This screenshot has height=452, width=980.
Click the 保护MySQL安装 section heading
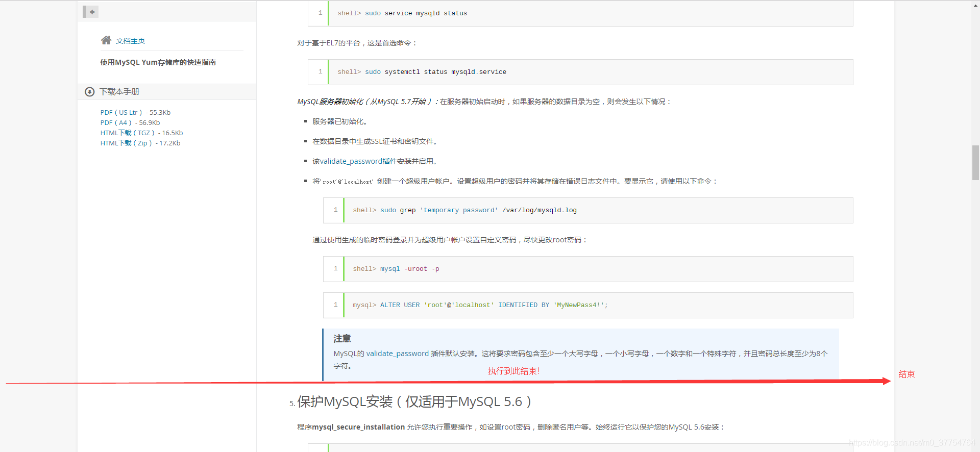(x=414, y=402)
